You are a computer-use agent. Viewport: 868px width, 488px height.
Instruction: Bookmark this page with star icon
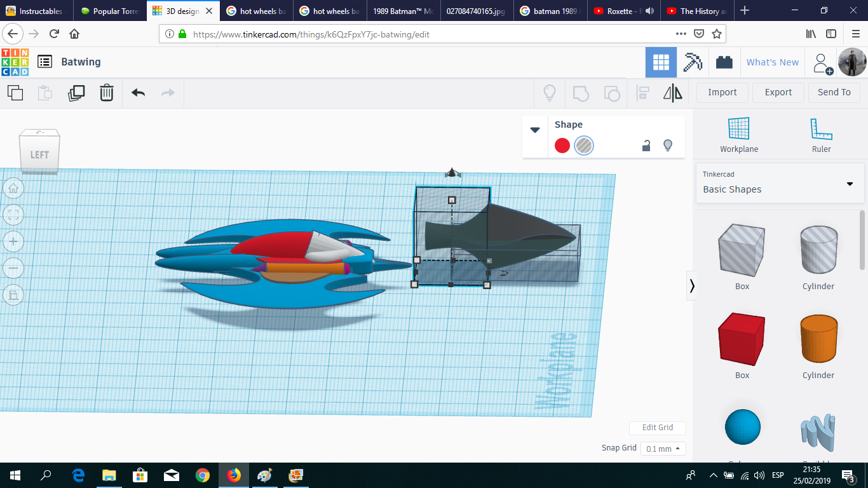(x=717, y=34)
